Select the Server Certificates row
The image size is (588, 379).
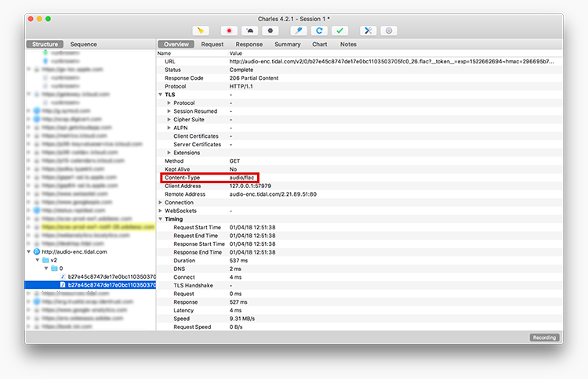(x=360, y=144)
